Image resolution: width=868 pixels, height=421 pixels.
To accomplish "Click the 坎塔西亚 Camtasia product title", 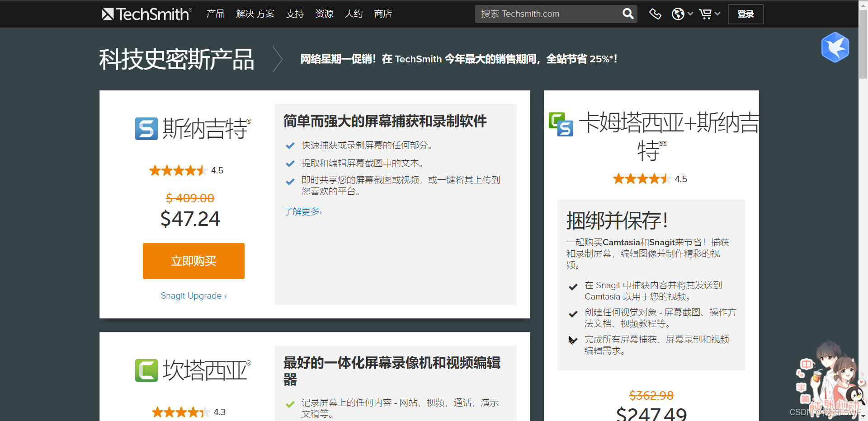I will 206,370.
